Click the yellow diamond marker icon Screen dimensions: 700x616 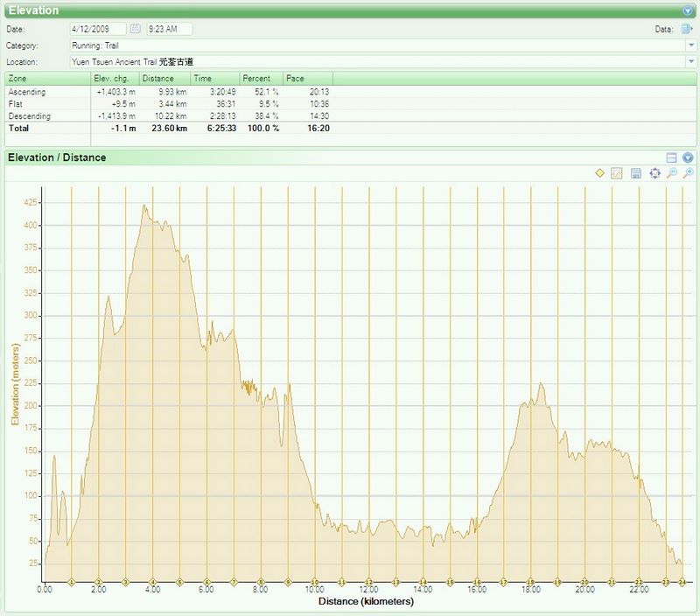(600, 173)
